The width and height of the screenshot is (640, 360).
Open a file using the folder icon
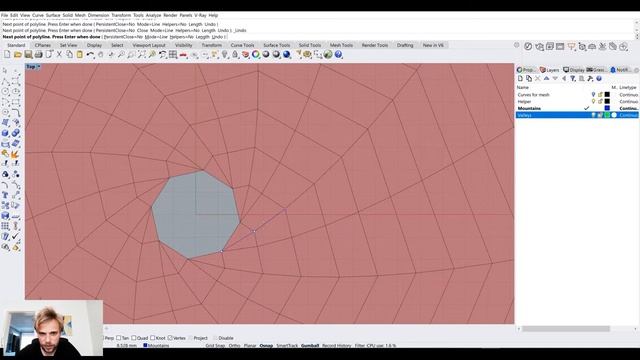(x=18, y=54)
